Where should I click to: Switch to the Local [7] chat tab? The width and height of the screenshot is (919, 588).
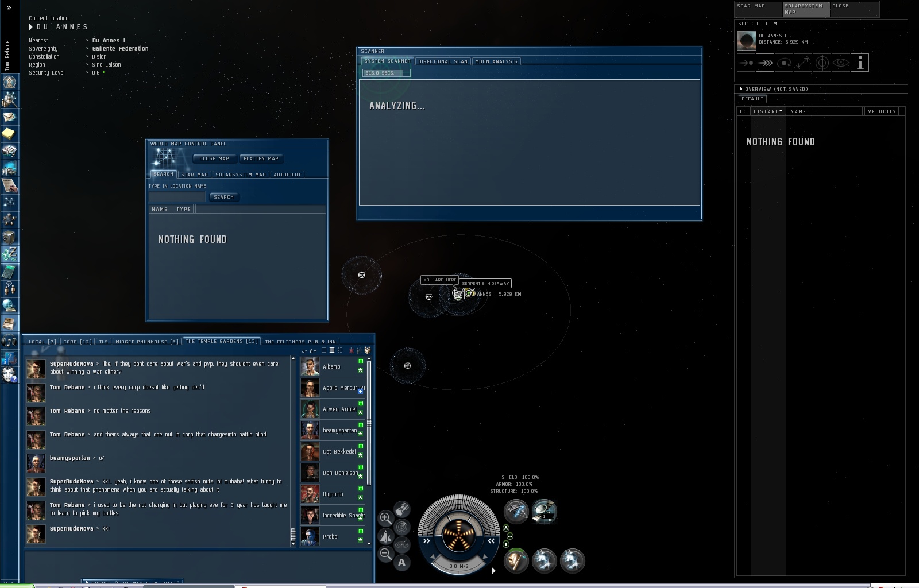point(43,342)
